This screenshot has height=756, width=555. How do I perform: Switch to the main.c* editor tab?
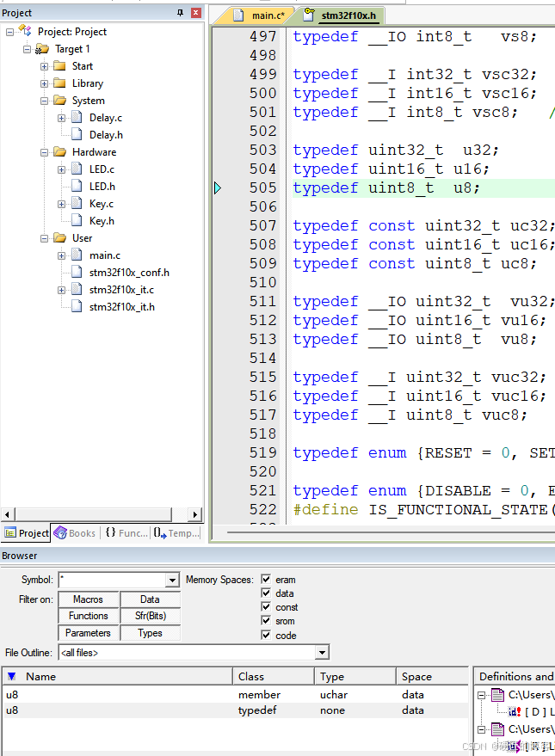(x=261, y=15)
